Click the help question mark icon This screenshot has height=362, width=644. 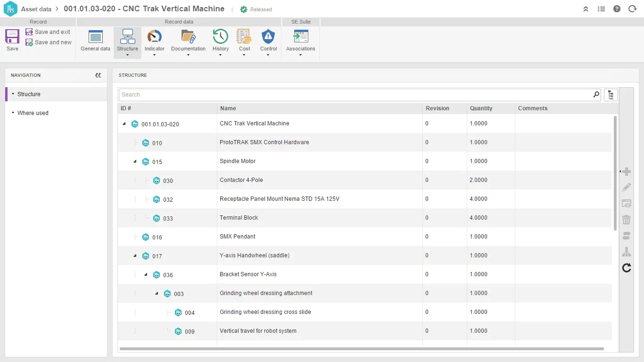coord(617,9)
